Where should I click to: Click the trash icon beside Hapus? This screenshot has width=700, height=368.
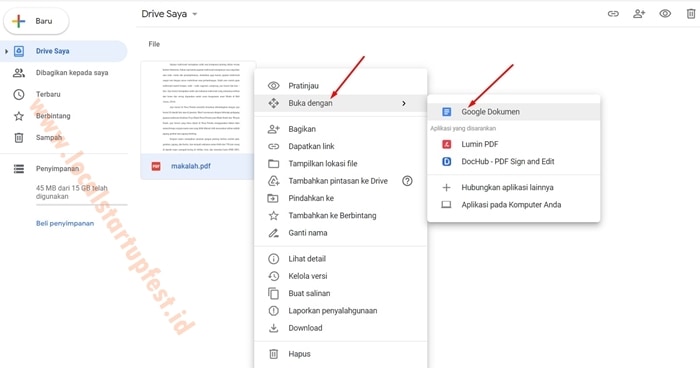pos(274,354)
